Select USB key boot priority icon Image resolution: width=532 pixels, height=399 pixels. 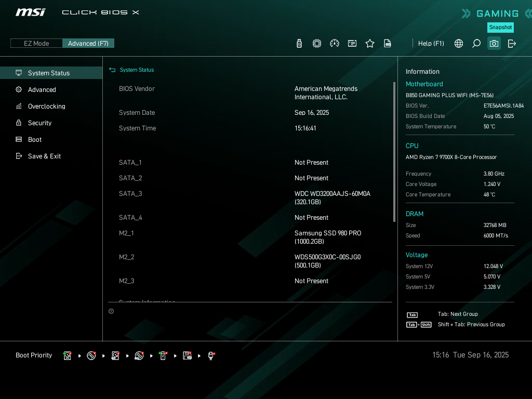[x=163, y=355]
